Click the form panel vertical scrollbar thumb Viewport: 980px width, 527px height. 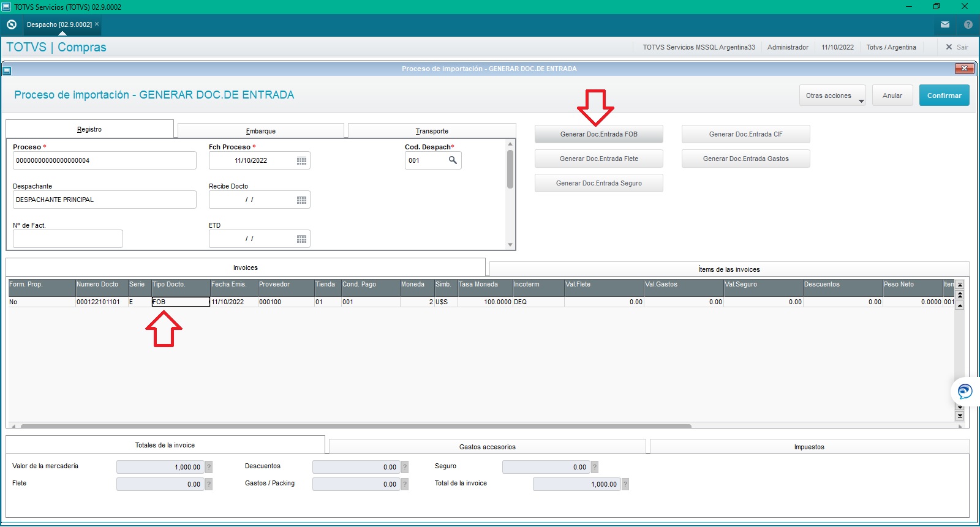tap(510, 169)
